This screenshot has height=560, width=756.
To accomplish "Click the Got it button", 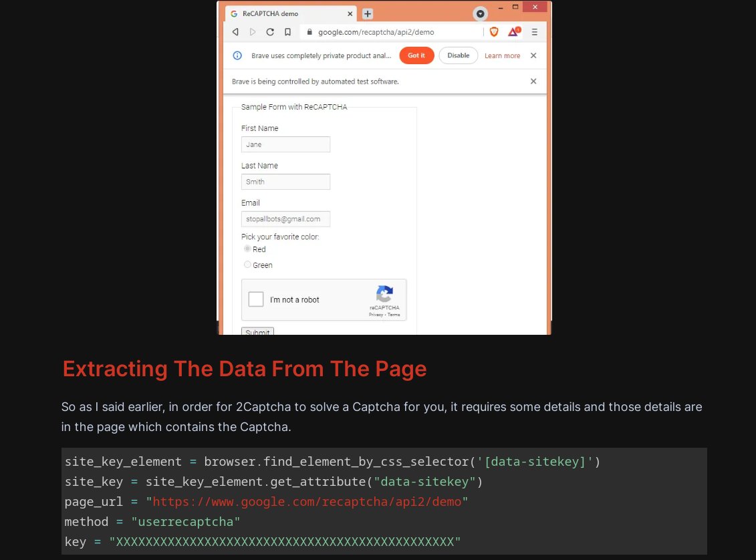I will (416, 55).
